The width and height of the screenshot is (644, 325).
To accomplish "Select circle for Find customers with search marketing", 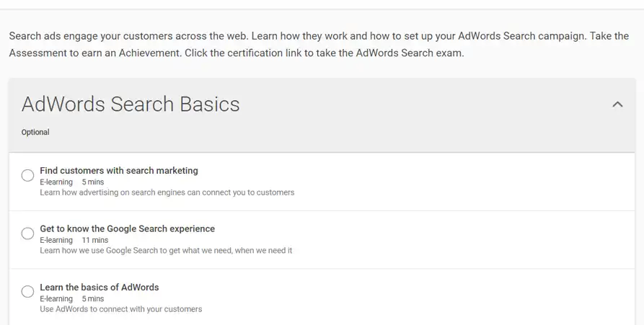I will click(x=27, y=175).
